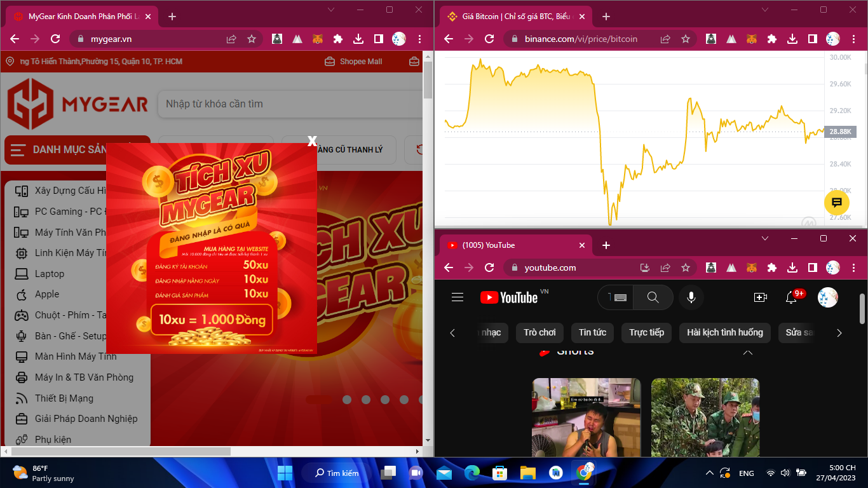Show next YouTube chips with right arrow
Screen dimensions: 868x488
[839, 332]
